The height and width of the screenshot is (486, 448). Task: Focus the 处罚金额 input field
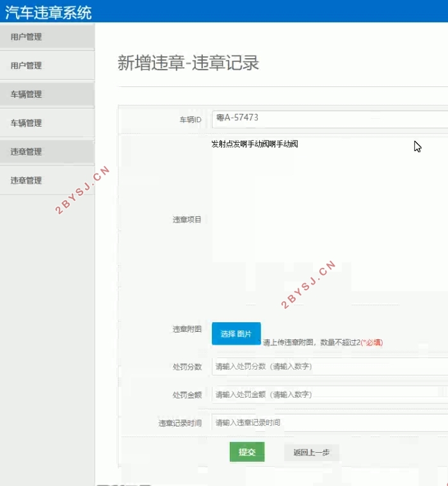[330, 395]
